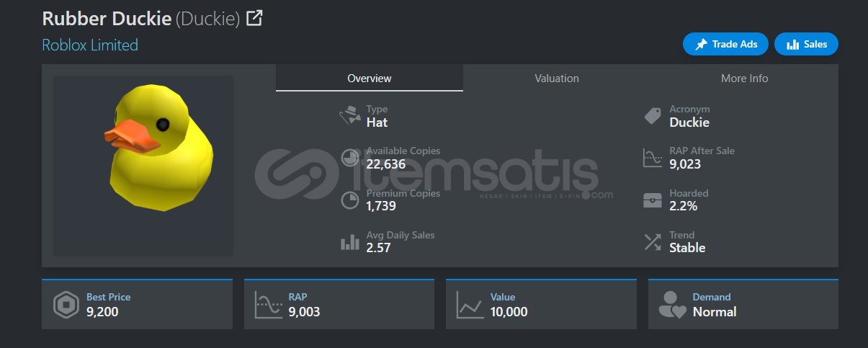Click the Avg Daily Sales bar chart icon
This screenshot has height=348, width=868.
350,242
